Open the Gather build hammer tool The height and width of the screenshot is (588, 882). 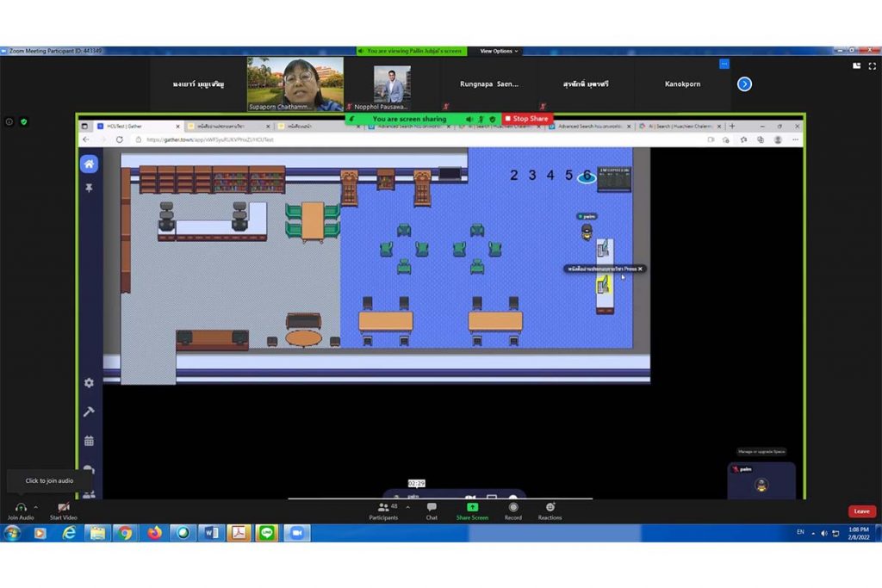pyautogui.click(x=89, y=412)
